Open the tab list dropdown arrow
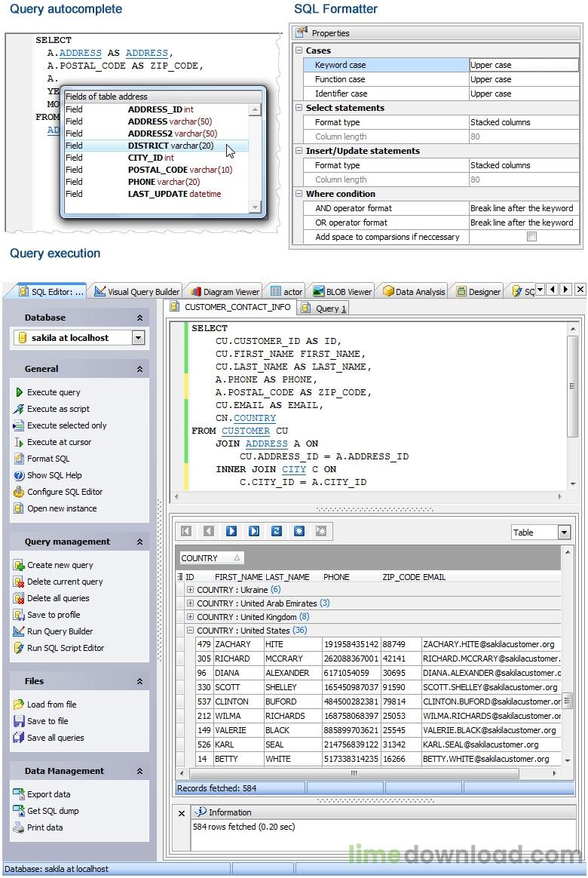 tap(540, 290)
